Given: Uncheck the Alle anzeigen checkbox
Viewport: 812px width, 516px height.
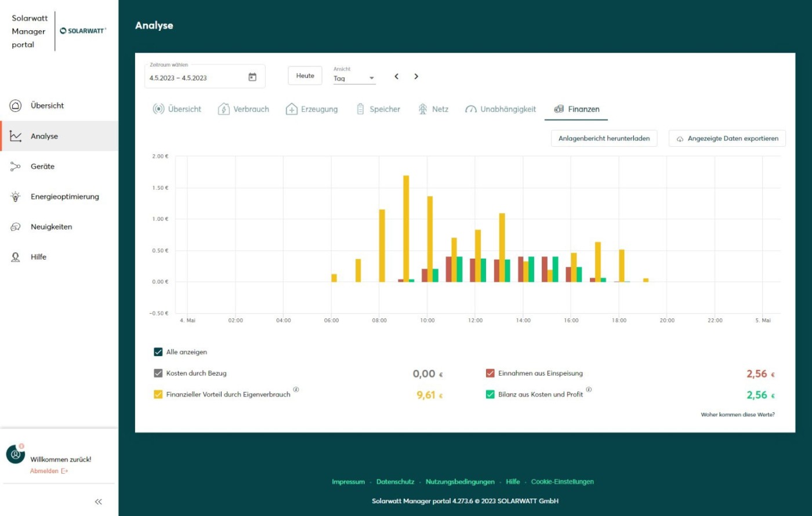Looking at the screenshot, I should click(158, 352).
